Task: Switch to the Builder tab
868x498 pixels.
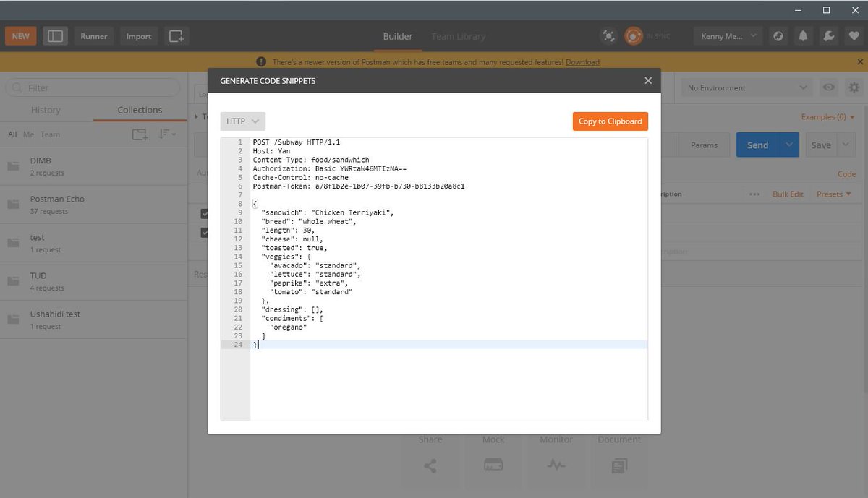Action: tap(398, 36)
